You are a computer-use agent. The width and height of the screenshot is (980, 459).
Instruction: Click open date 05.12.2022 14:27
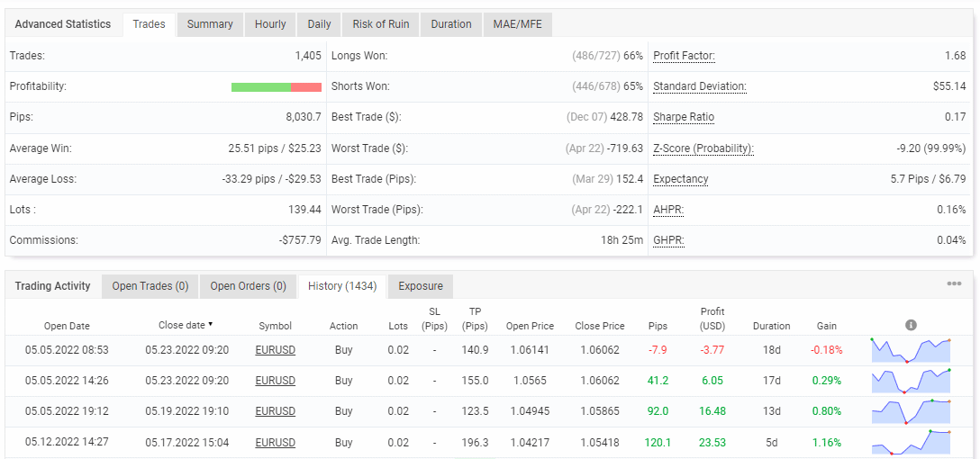[67, 442]
